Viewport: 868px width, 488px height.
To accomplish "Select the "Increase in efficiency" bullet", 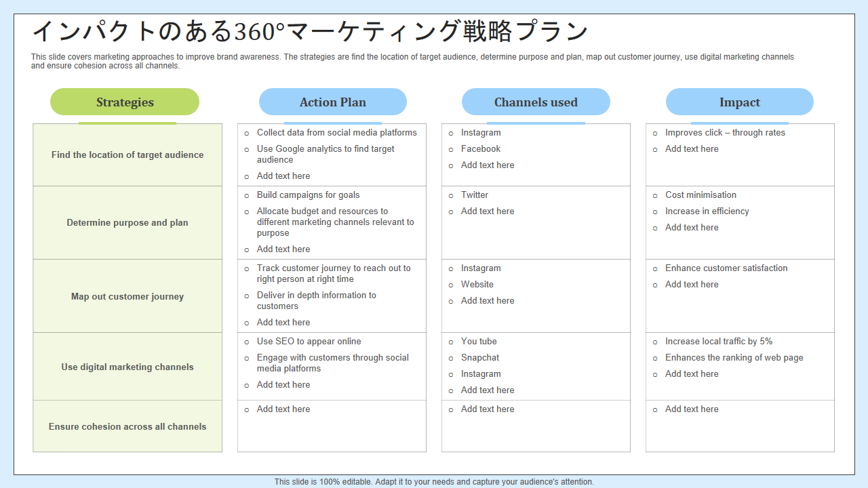I will tap(707, 211).
